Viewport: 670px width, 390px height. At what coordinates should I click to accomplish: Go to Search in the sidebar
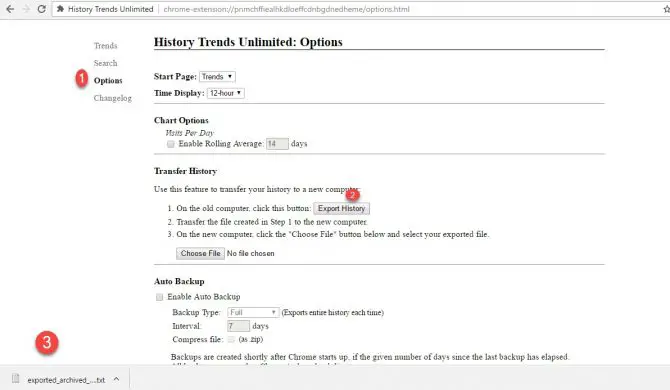pyautogui.click(x=106, y=63)
